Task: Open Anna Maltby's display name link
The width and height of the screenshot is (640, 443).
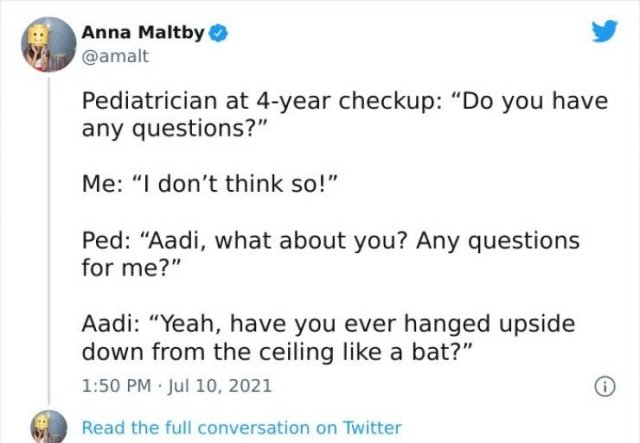Action: [143, 33]
